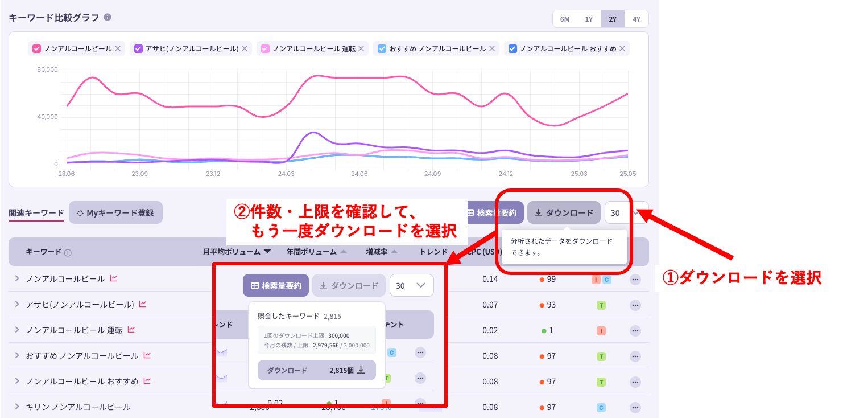Open more options for キリン ノンアルコールビール row

635,407
